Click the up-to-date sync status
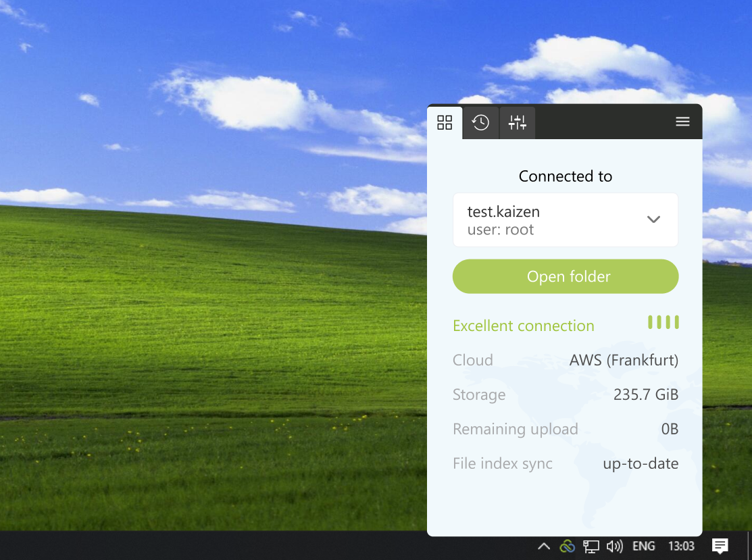Image resolution: width=752 pixels, height=560 pixels. tap(641, 463)
